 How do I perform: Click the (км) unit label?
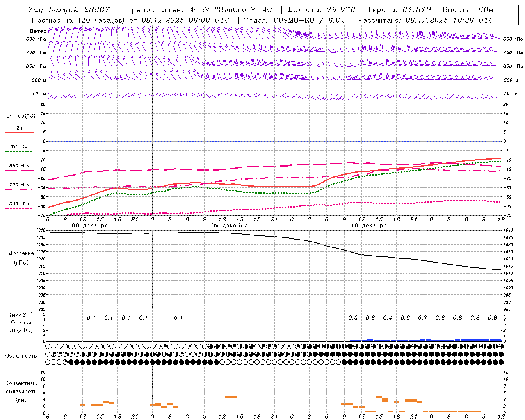(21, 399)
